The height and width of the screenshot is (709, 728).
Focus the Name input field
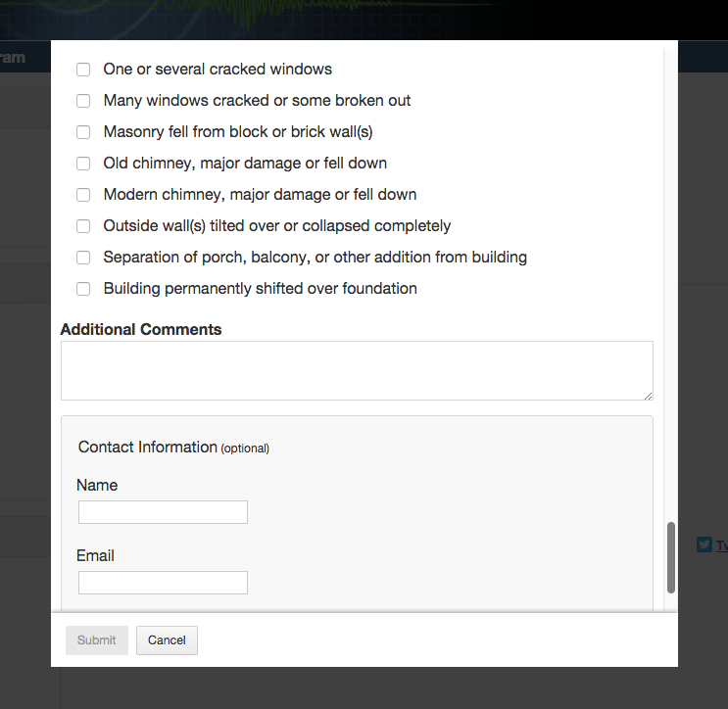pos(163,512)
